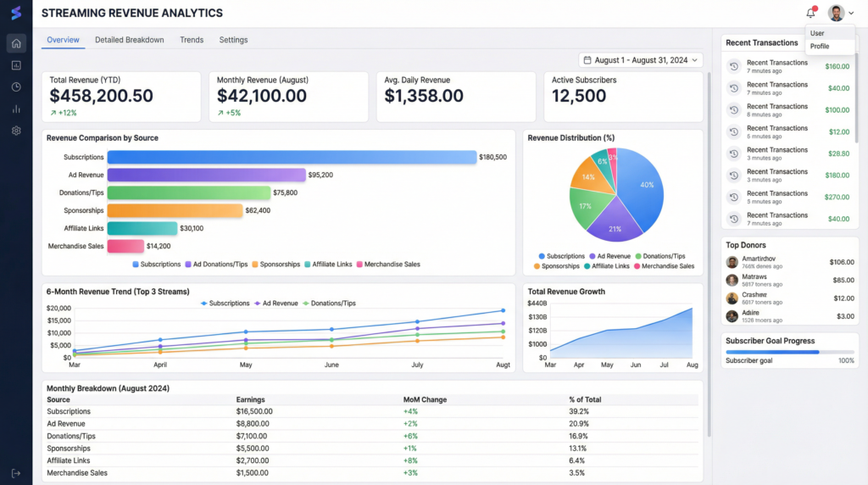Toggle Donations/Tips series in 6-Month Trend legend
The width and height of the screenshot is (868, 485).
pos(329,303)
